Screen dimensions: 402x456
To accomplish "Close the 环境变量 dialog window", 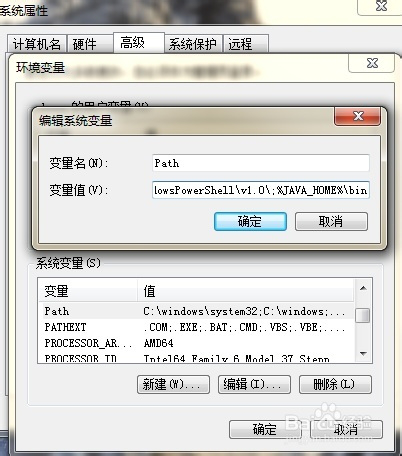I will (372, 63).
